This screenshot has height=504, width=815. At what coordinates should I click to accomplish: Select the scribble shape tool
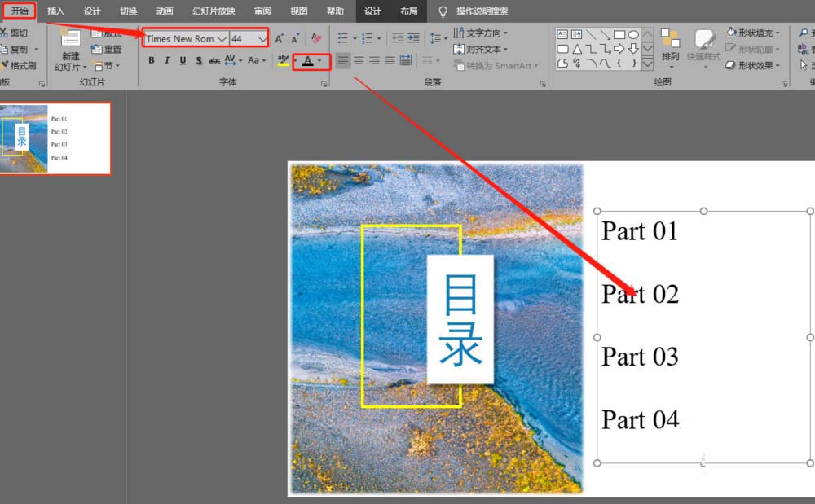pyautogui.click(x=577, y=64)
